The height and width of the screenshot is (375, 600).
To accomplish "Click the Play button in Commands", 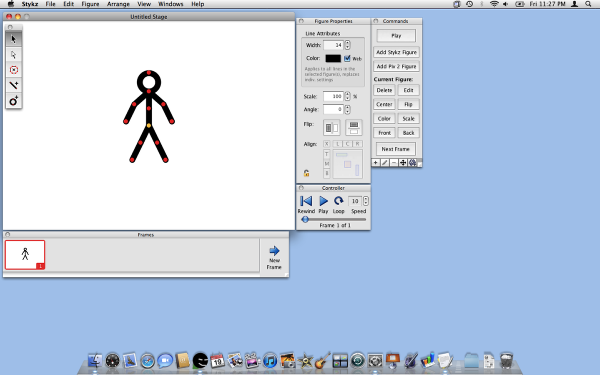I will (x=396, y=36).
